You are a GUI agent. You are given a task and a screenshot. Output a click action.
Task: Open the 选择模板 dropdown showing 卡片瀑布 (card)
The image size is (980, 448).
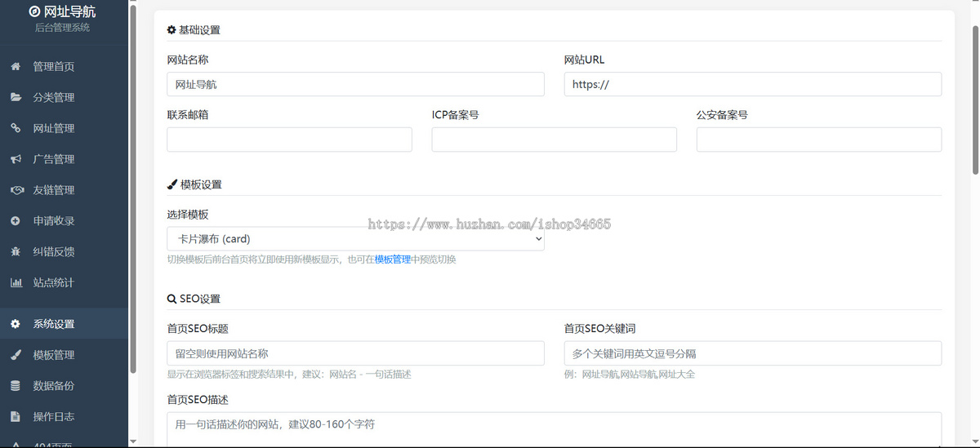pos(355,239)
